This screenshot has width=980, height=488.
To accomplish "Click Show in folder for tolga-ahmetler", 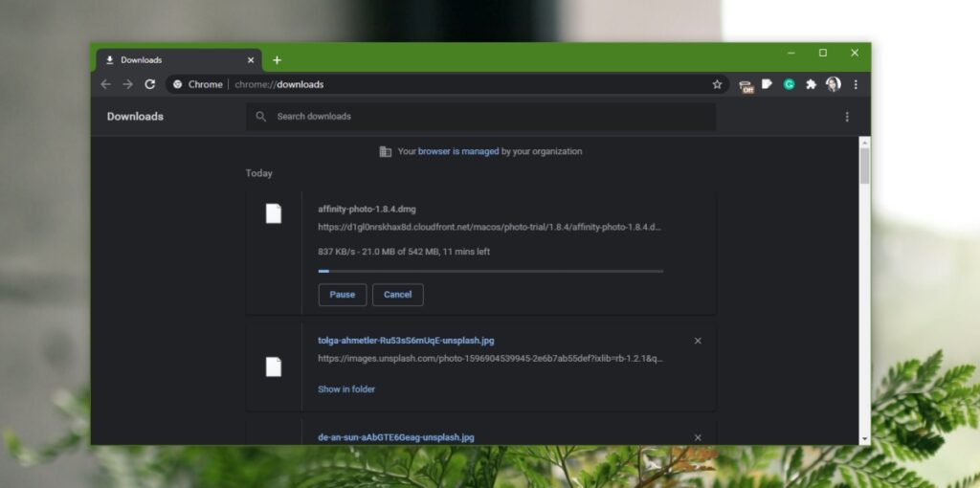I will point(346,388).
